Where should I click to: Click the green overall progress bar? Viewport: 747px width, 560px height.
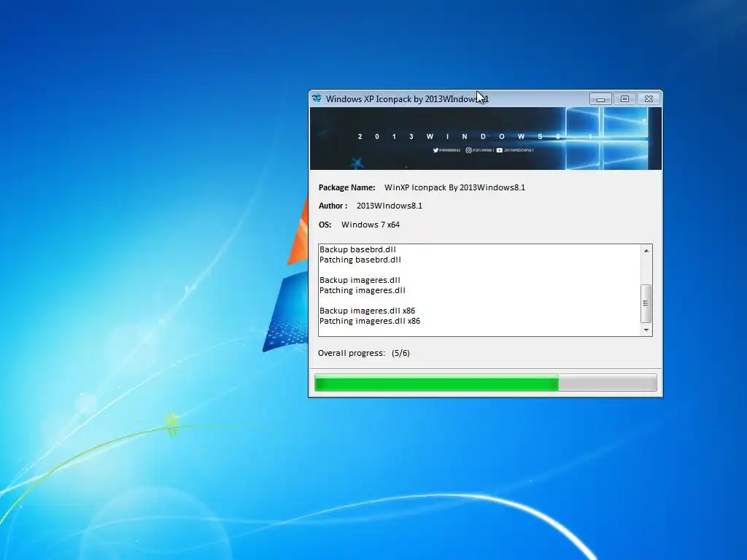[x=485, y=383]
